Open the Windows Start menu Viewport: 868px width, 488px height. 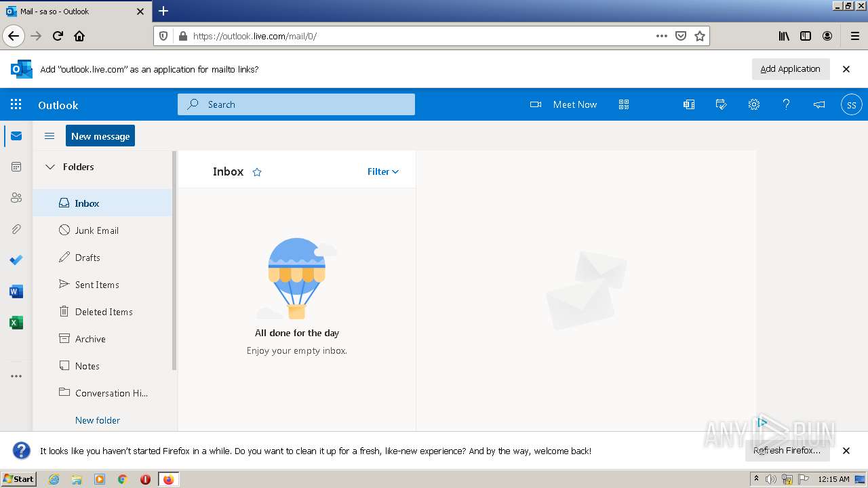click(18, 479)
